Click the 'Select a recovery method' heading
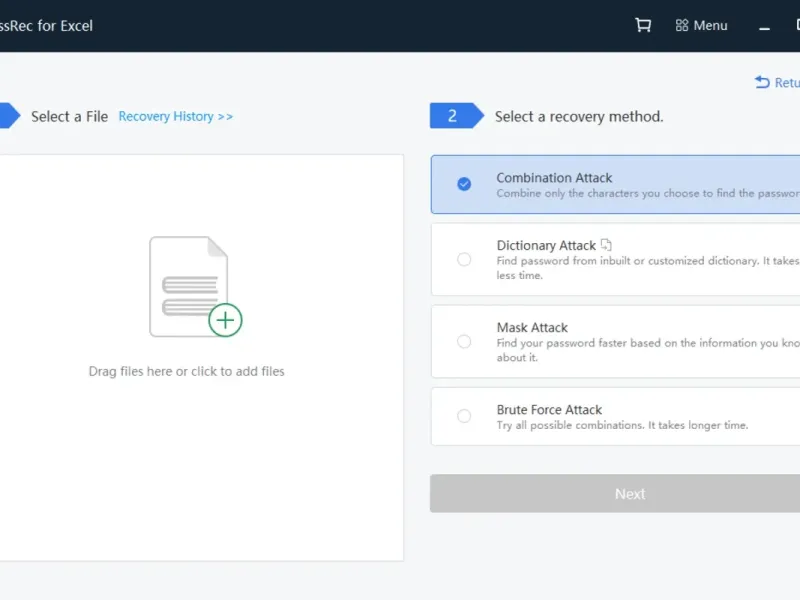This screenshot has height=600, width=800. 579,117
